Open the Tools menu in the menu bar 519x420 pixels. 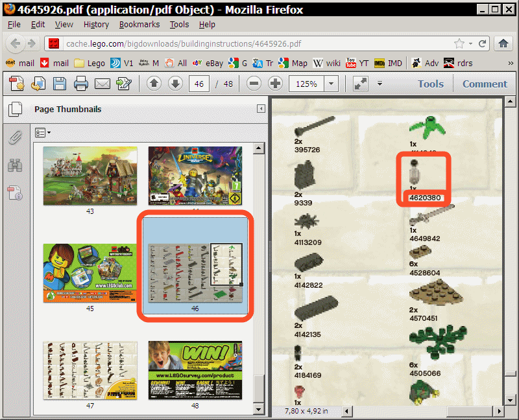click(179, 25)
